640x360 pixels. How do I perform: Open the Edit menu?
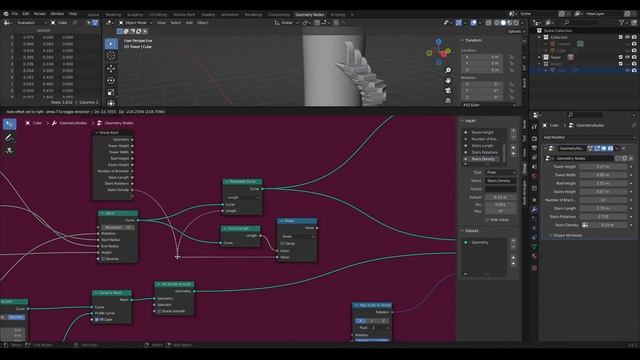point(26,14)
